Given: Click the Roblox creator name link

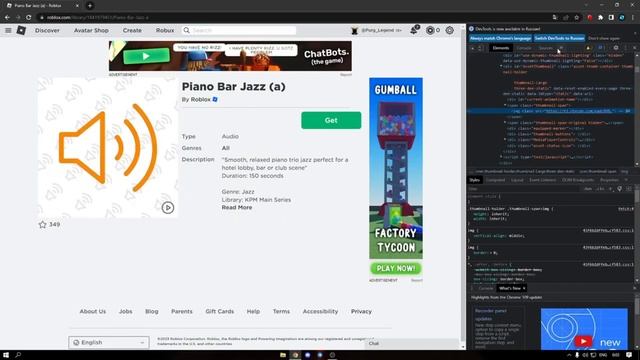Looking at the screenshot, I should point(200,99).
